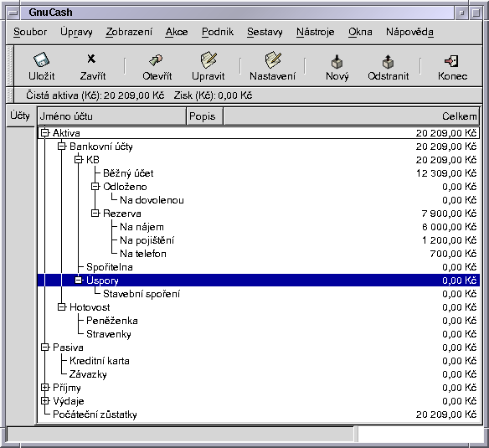Switch to the Účty tab

[x=20, y=116]
